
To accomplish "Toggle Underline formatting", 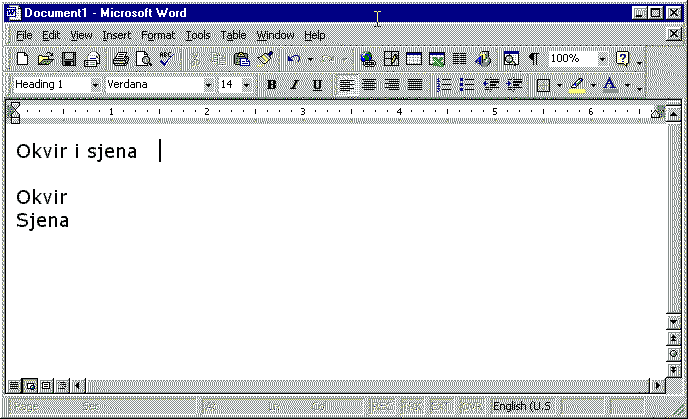I will pyautogui.click(x=317, y=85).
